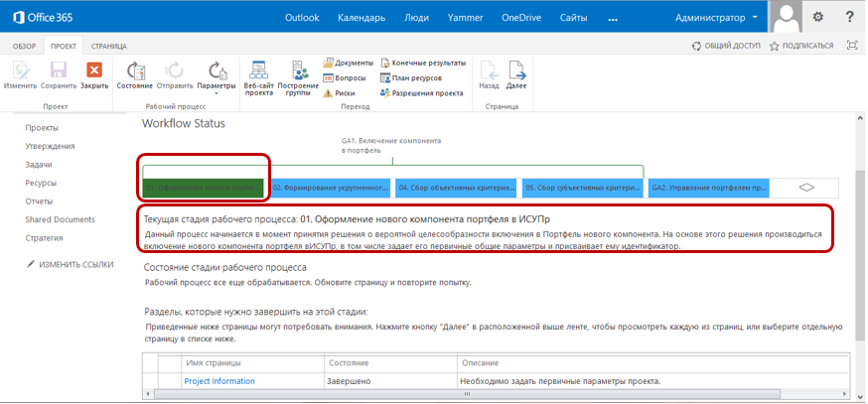
Task: Click the Изменить (Edit) ribbon icon
Action: (20, 70)
